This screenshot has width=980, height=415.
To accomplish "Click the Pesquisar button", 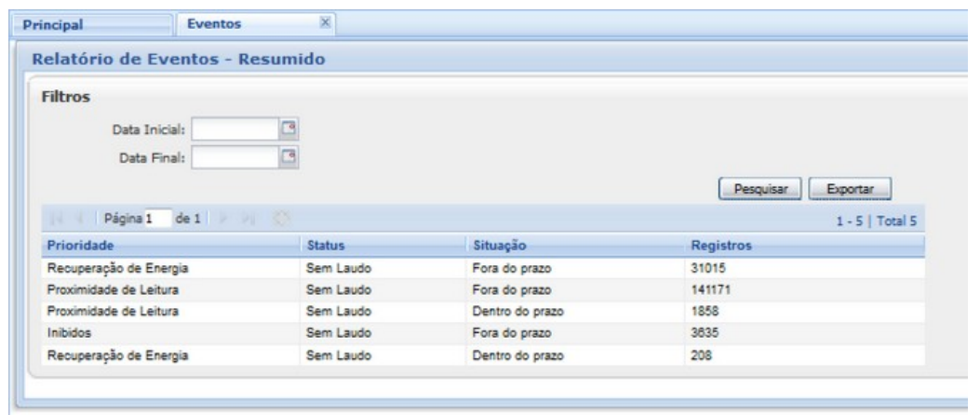I will tap(760, 189).
